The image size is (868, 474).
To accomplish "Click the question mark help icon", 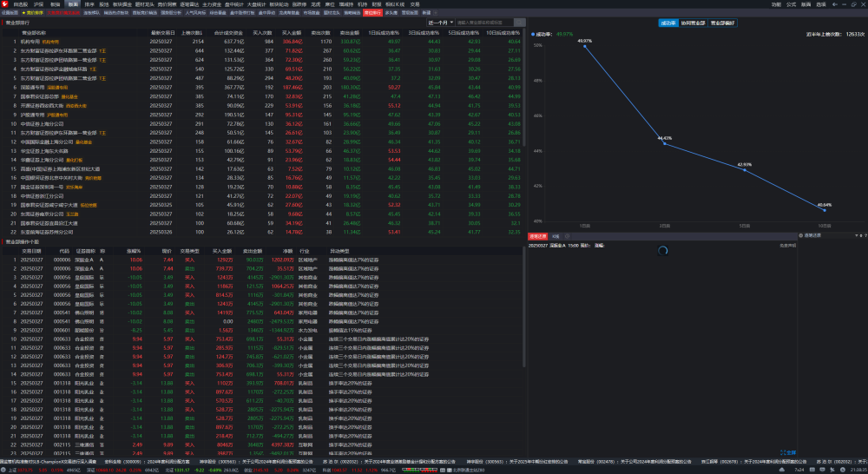I will (x=865, y=235).
